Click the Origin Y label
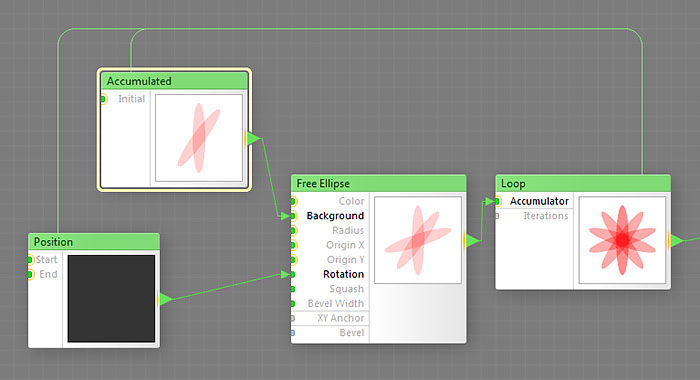The height and width of the screenshot is (380, 700). pos(346,260)
